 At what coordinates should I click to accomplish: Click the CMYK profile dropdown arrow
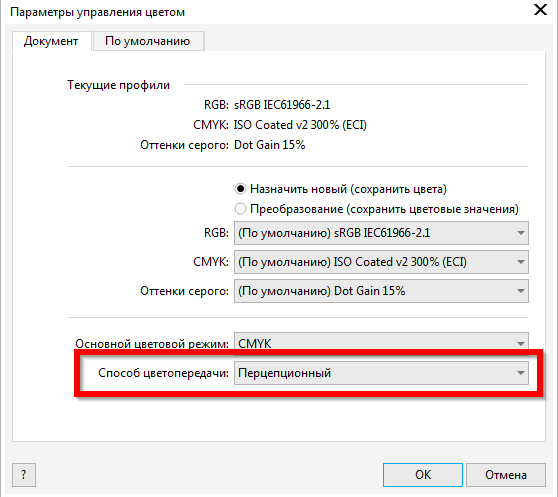coord(521,262)
